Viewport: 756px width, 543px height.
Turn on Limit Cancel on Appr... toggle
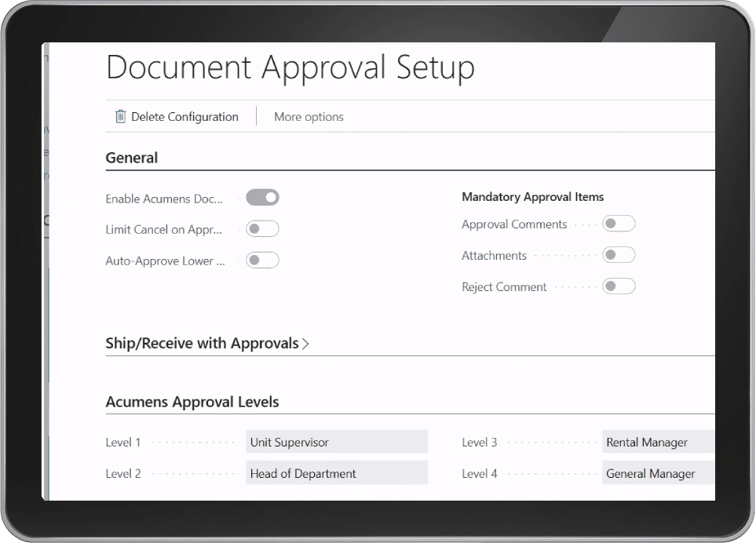pyautogui.click(x=262, y=229)
